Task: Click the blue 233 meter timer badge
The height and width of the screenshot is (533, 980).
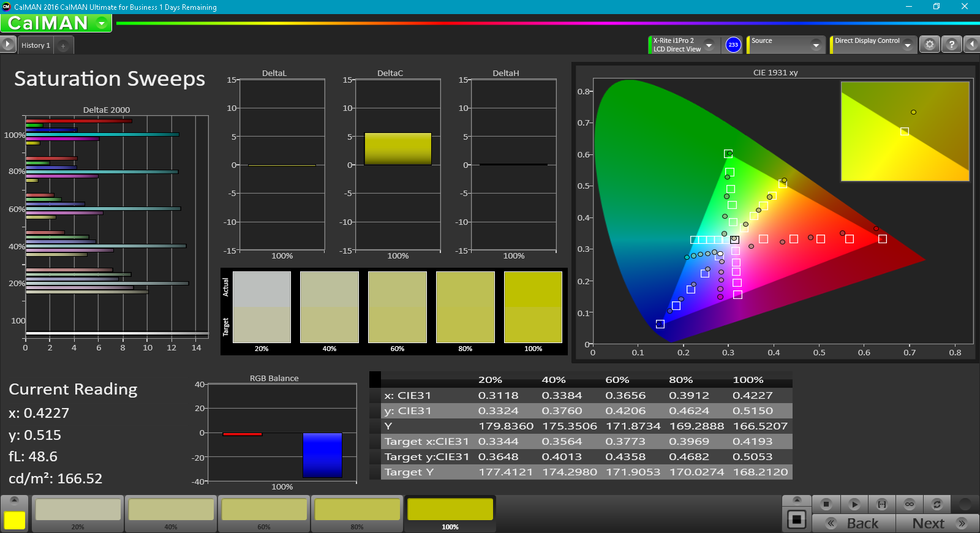Action: pyautogui.click(x=733, y=45)
